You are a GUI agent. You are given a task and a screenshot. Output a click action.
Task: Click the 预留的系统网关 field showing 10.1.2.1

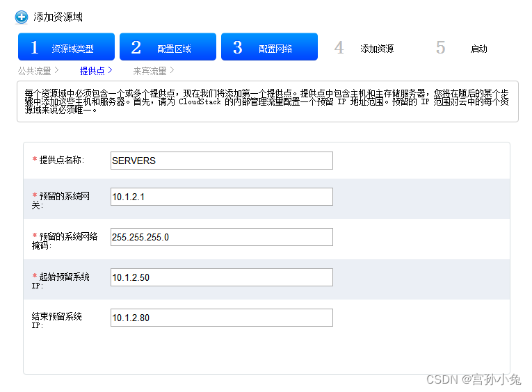[x=222, y=197]
